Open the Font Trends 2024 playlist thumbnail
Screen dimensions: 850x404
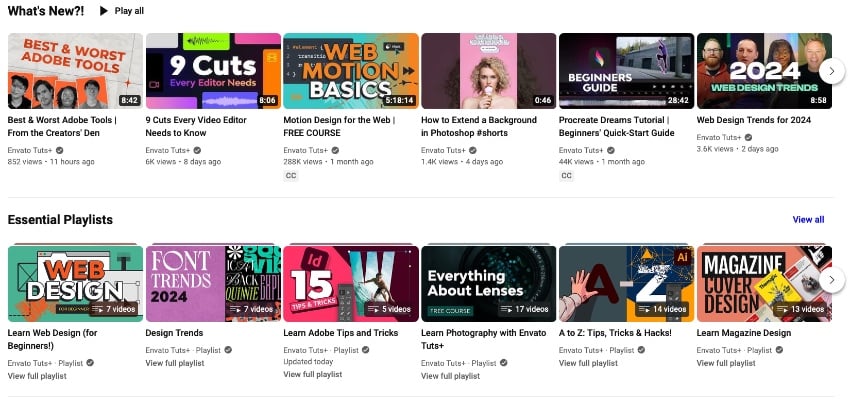213,284
